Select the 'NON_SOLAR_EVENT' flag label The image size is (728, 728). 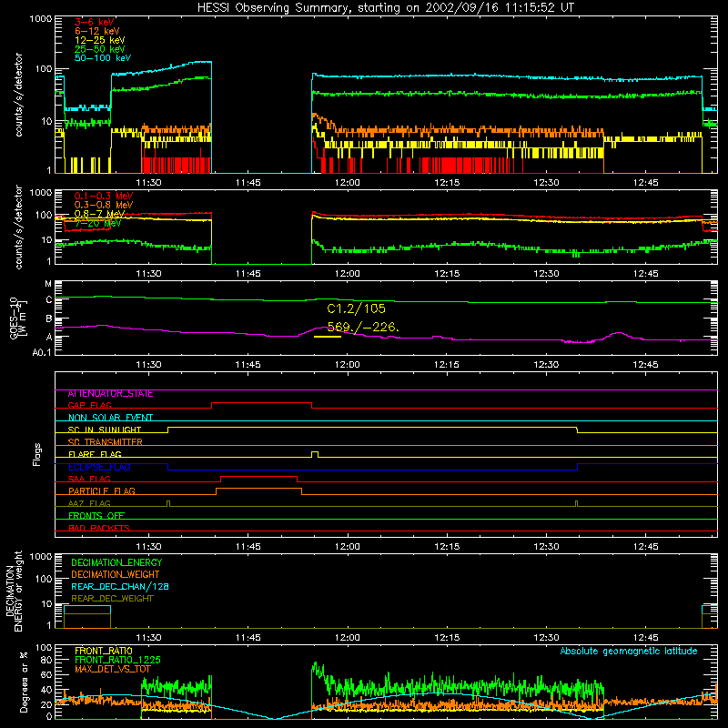click(x=110, y=418)
